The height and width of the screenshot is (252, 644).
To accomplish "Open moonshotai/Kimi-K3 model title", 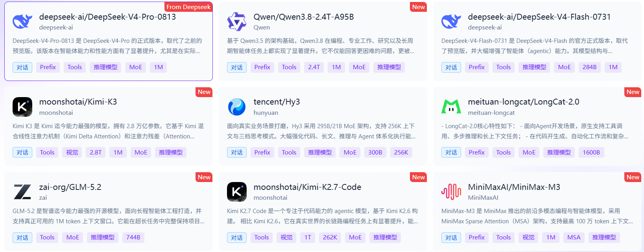I will click(x=78, y=102).
